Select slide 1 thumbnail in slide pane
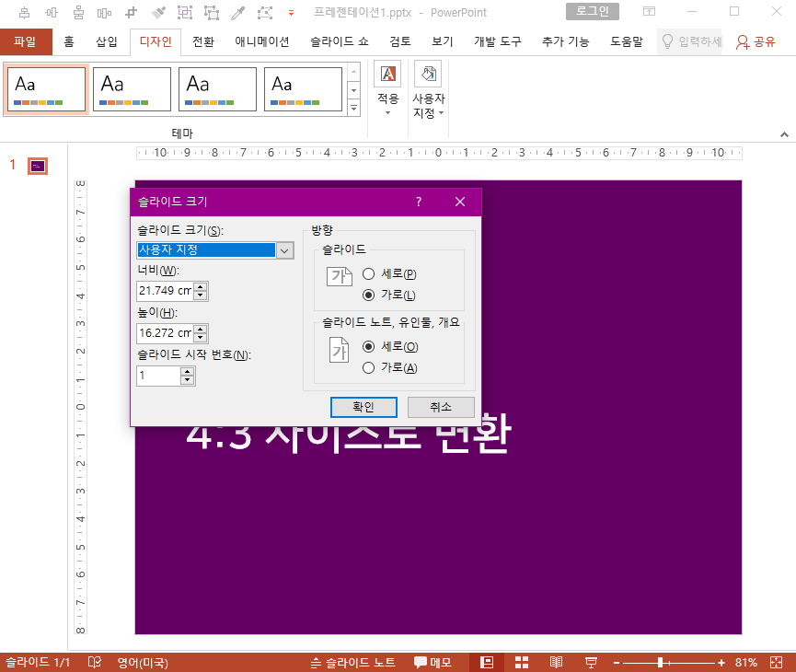The image size is (796, 672). click(38, 166)
